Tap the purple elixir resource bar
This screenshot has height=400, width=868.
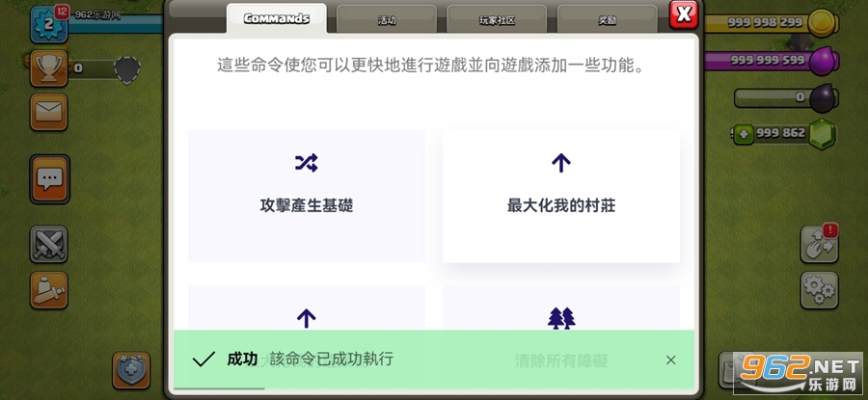(772, 61)
